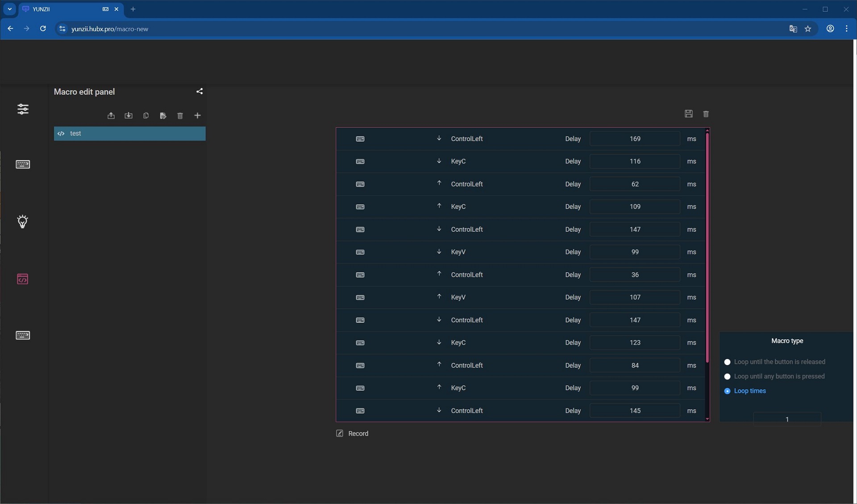Open the settings sliders icon in the sidebar
Viewport: 857px width, 504px height.
pos(23,109)
